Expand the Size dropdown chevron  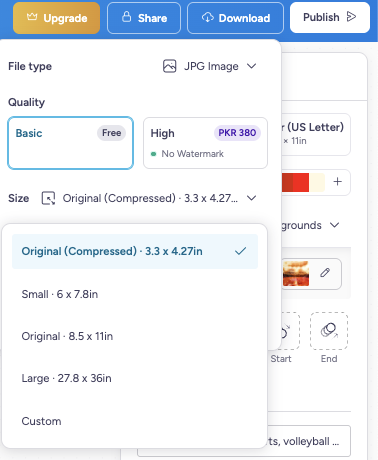tap(252, 198)
